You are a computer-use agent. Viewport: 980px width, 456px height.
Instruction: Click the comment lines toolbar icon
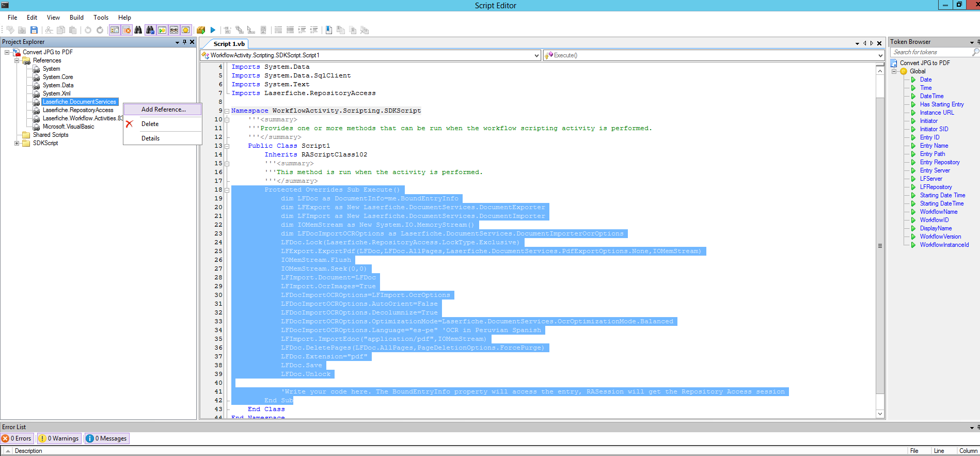pos(278,30)
